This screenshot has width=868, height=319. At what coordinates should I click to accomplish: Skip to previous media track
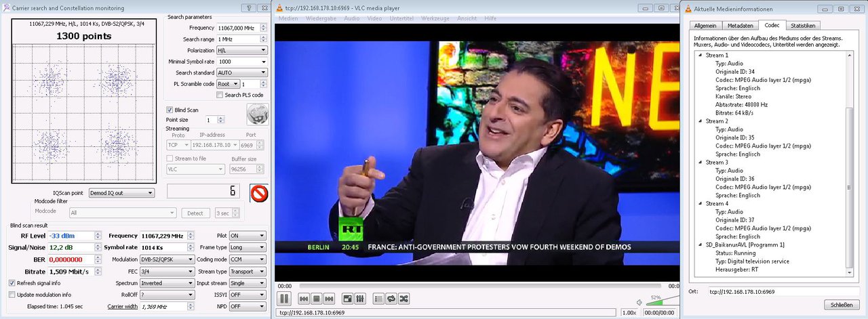[304, 299]
